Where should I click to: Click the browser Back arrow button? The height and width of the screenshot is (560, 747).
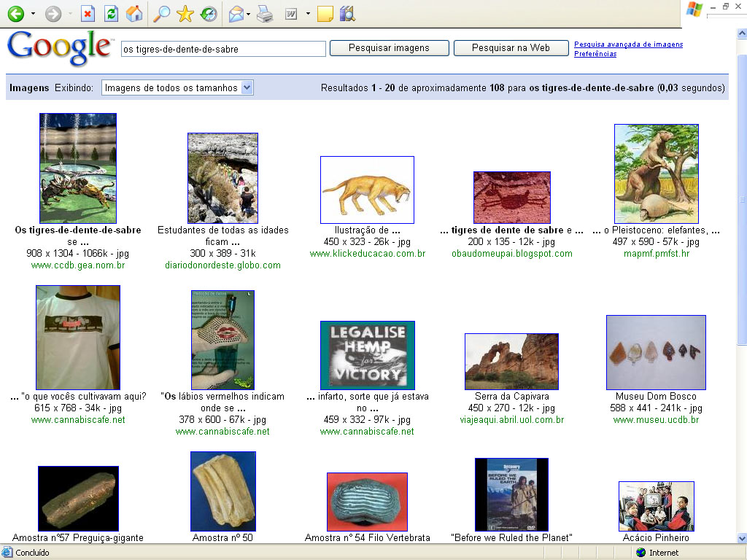15,14
